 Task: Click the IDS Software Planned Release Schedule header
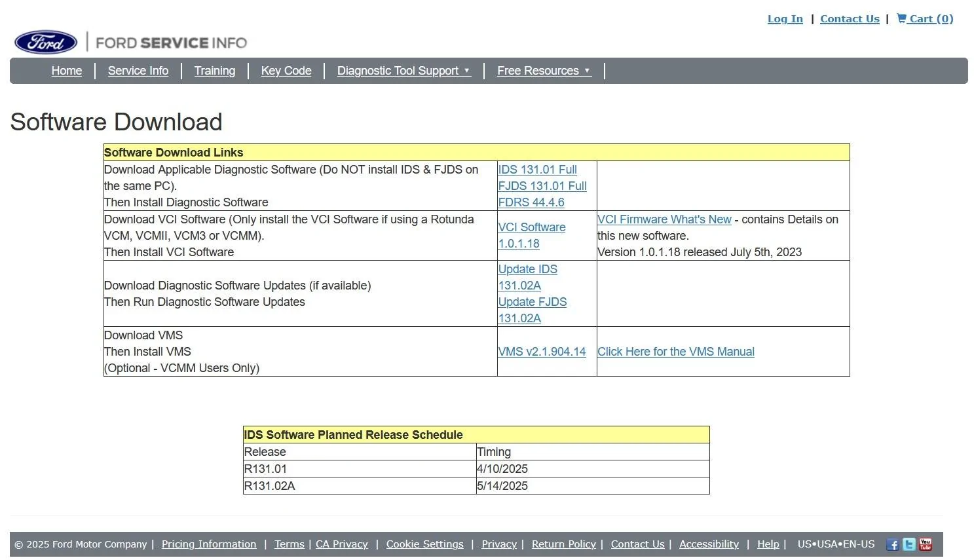coord(476,435)
